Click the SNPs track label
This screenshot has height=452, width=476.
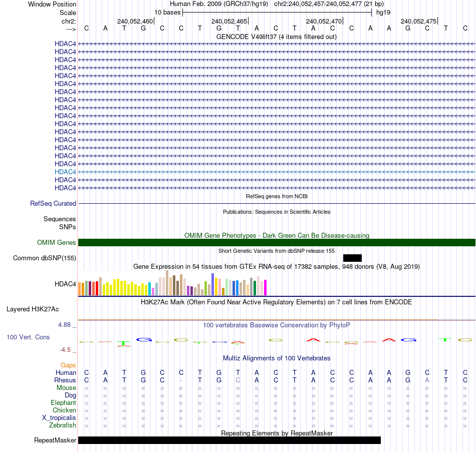[x=68, y=227]
